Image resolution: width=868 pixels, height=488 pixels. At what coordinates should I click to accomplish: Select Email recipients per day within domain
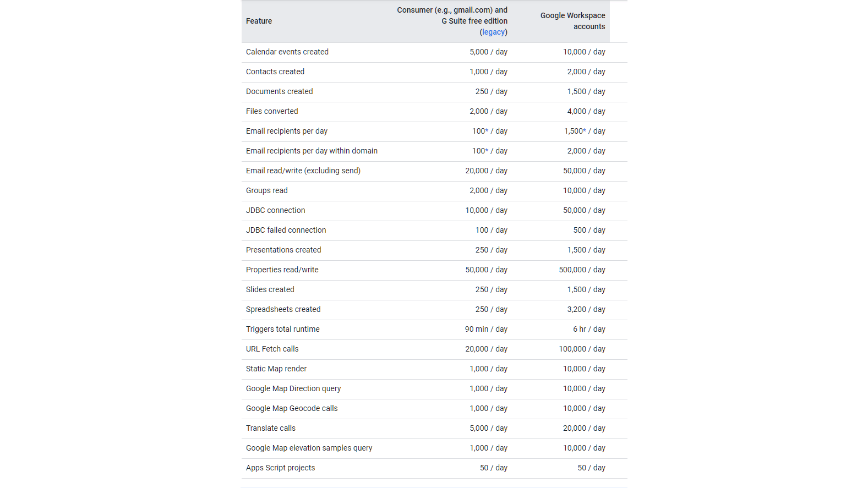point(312,151)
